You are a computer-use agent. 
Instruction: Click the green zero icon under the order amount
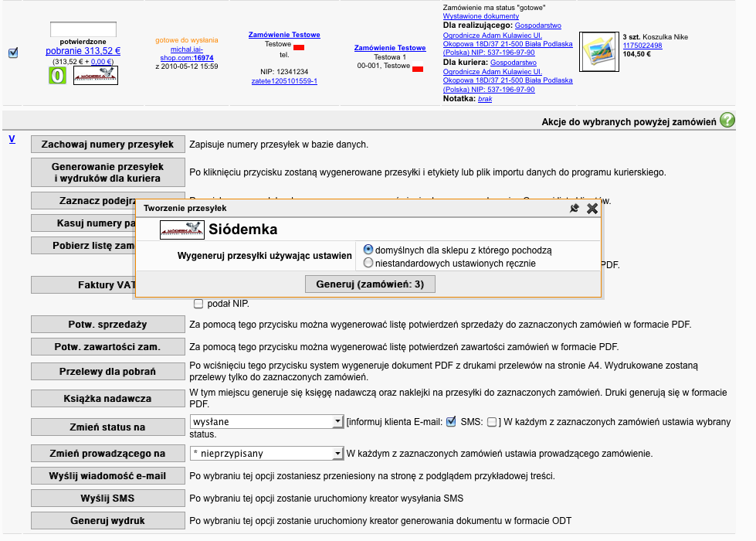tap(57, 76)
